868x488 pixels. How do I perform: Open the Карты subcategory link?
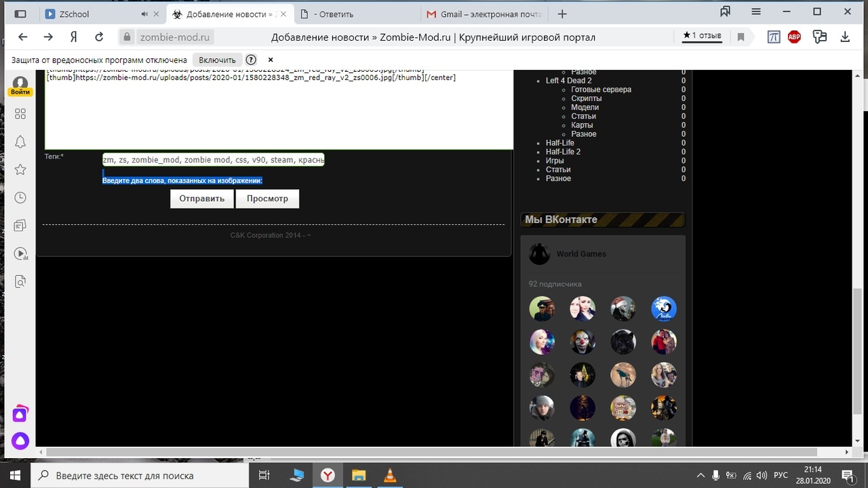(582, 125)
